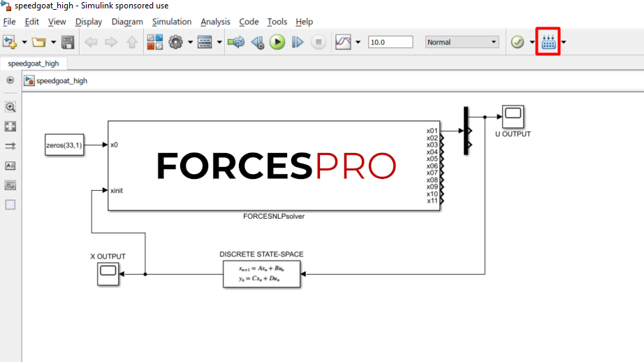This screenshot has height=362, width=644.
Task: Toggle the Hide/Show Model Browser arrow button
Action: click(x=10, y=80)
